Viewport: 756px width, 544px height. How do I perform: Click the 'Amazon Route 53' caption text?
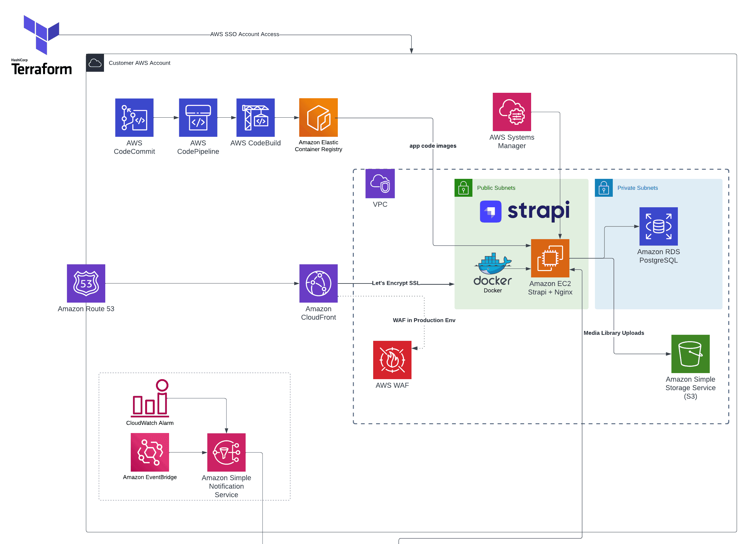tap(86, 309)
